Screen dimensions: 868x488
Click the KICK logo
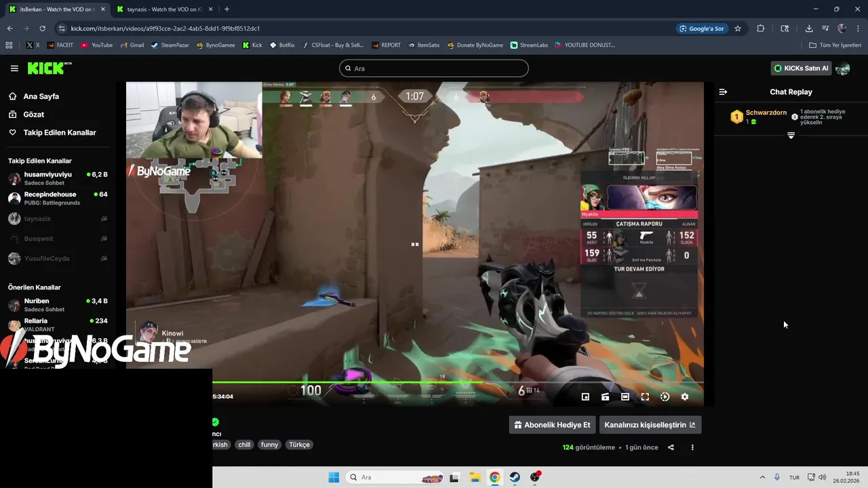pos(49,68)
